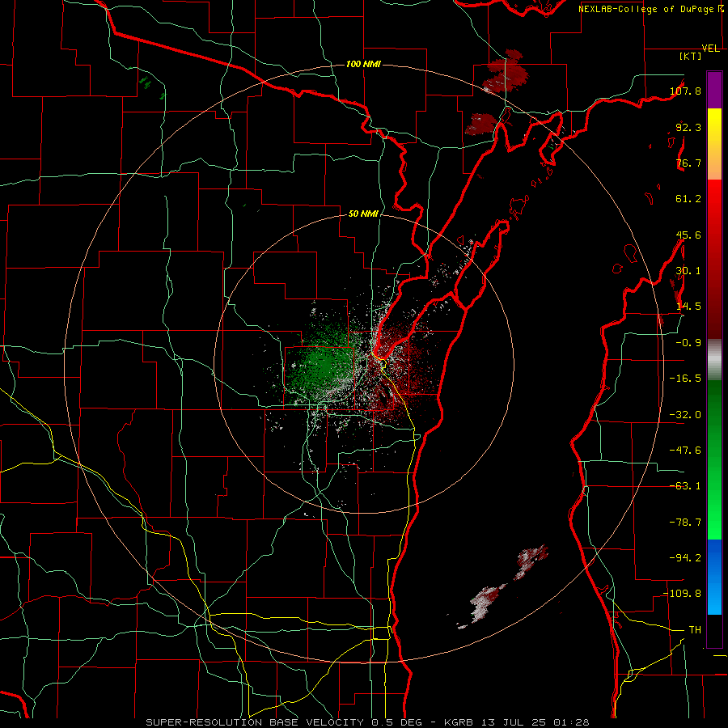Select the "KGRB" station identifier
This screenshot has width=728, height=728.
pyautogui.click(x=459, y=722)
